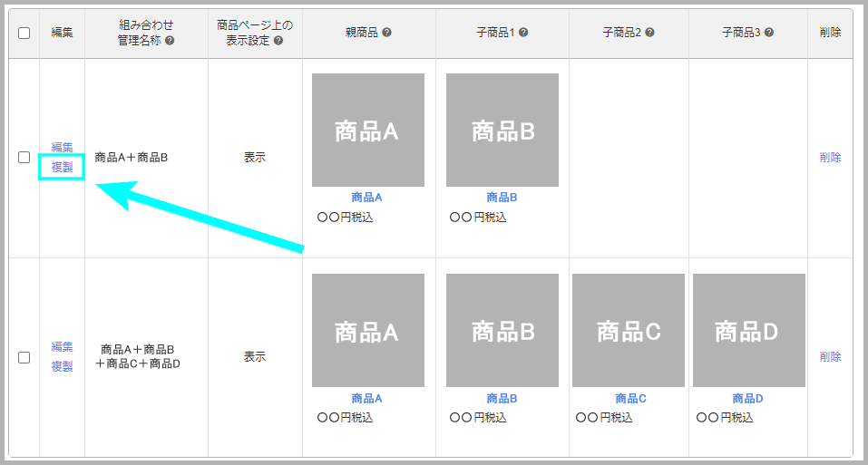Screen dimensions: 868x465
Task: Click the 削除 column header
Action: point(830,33)
